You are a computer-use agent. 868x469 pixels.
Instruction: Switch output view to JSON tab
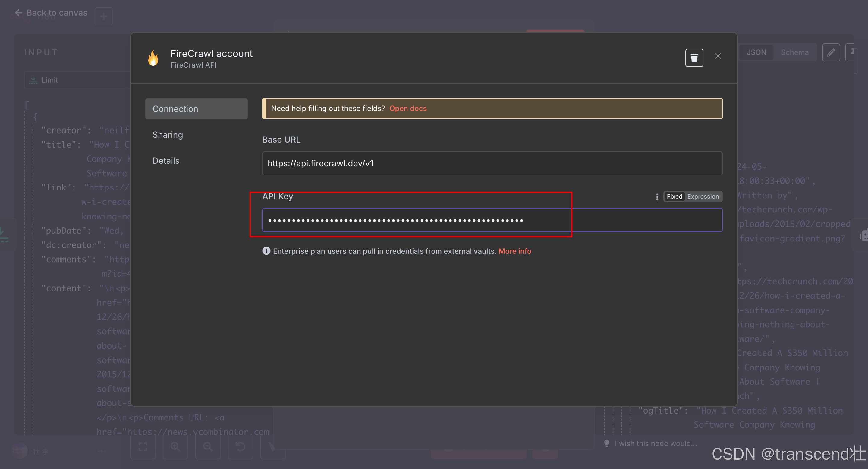point(756,52)
